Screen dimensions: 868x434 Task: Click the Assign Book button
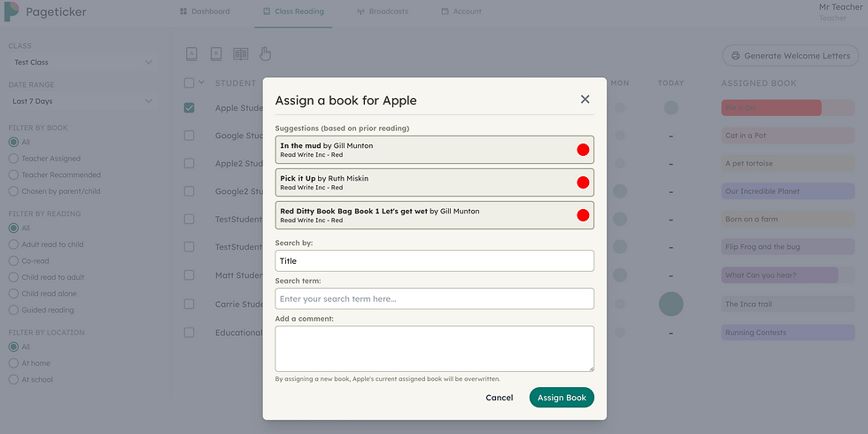[562, 398]
